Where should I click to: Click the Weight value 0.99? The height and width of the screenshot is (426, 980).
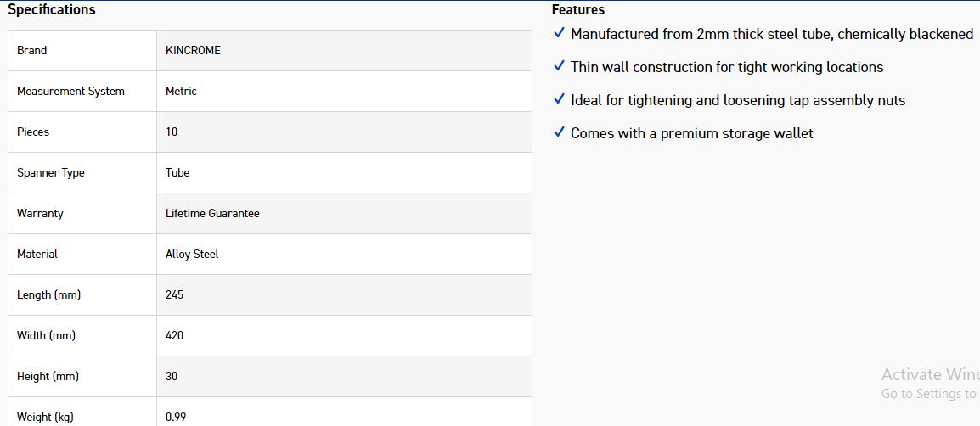(x=176, y=417)
